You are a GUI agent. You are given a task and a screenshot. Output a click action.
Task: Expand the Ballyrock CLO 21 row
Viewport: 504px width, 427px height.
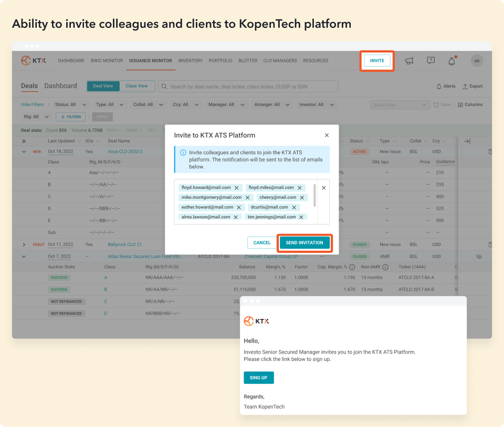tap(24, 244)
